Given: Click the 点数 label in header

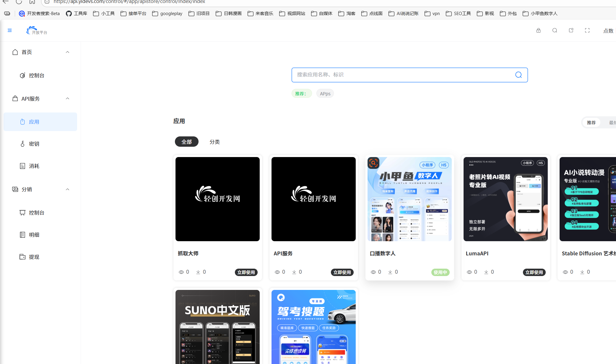Looking at the screenshot, I should (x=608, y=31).
